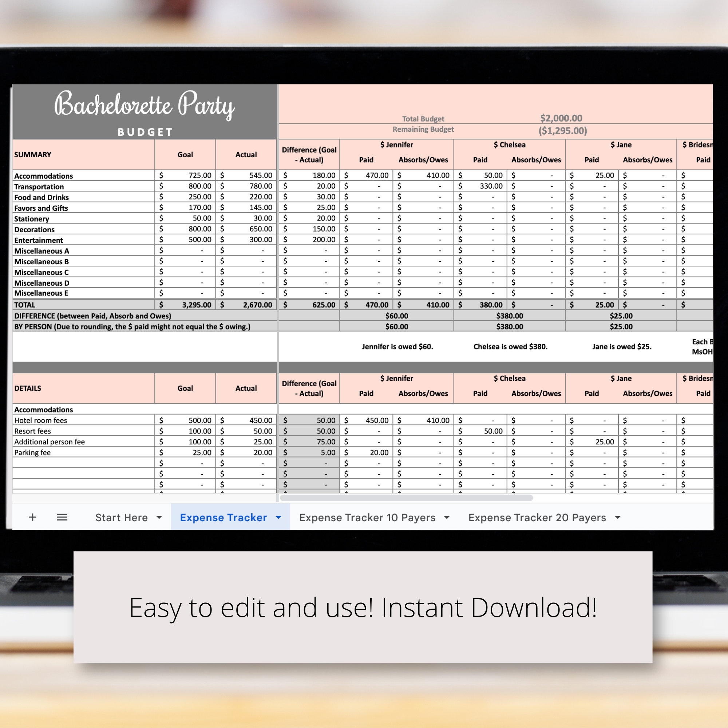Add a new sheet with the plus icon
This screenshot has width=728, height=728.
[x=32, y=517]
